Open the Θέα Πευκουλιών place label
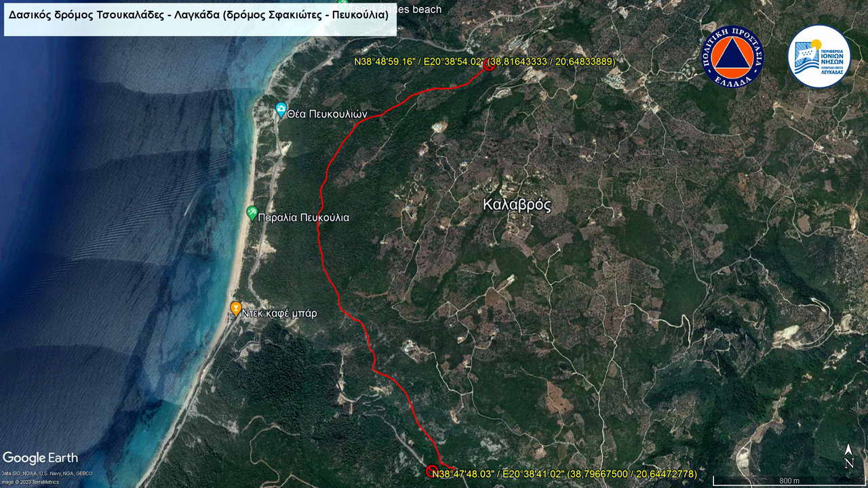868x488 pixels. tap(327, 115)
